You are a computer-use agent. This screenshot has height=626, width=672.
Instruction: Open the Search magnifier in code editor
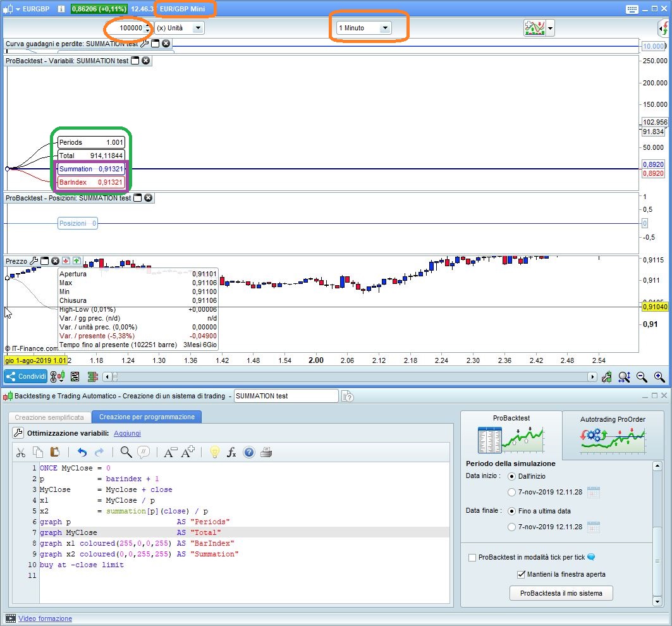[x=126, y=452]
